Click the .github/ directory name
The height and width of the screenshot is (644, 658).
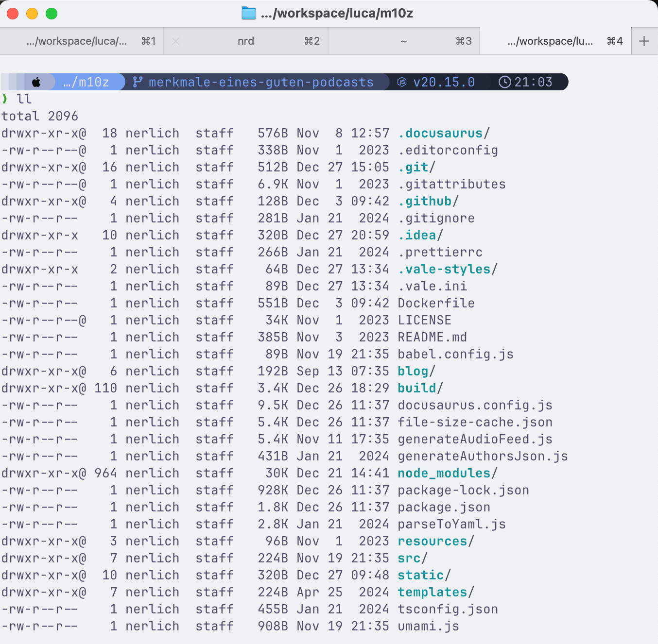pyautogui.click(x=429, y=201)
